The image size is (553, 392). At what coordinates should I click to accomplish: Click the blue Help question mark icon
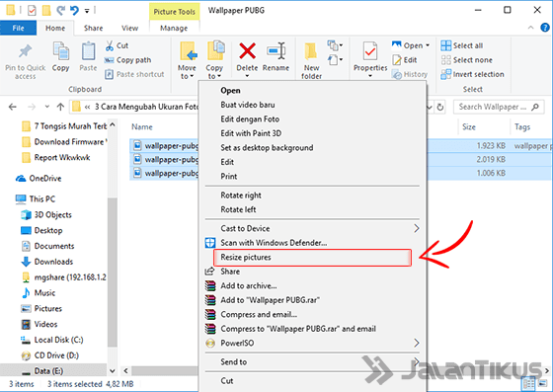point(545,28)
